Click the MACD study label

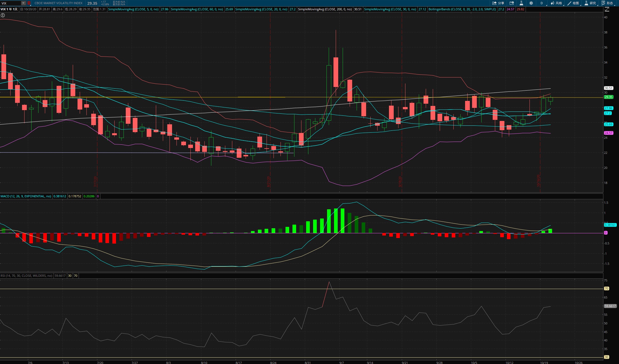coord(26,196)
